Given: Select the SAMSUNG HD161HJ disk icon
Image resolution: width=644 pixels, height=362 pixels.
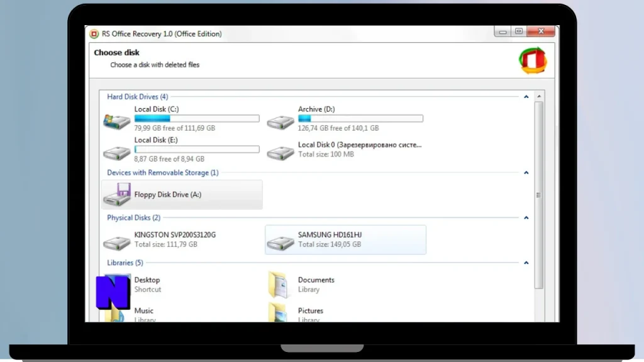Looking at the screenshot, I should pyautogui.click(x=280, y=243).
